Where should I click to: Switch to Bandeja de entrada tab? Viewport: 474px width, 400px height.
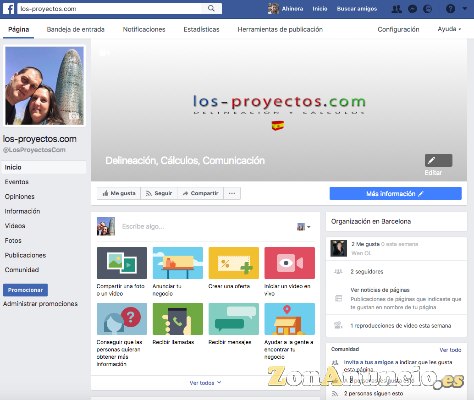tap(76, 29)
